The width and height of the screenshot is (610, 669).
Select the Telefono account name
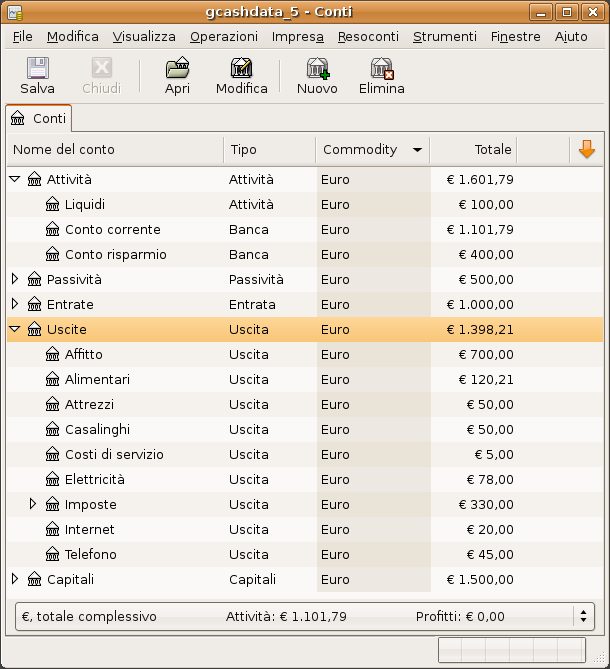click(90, 554)
